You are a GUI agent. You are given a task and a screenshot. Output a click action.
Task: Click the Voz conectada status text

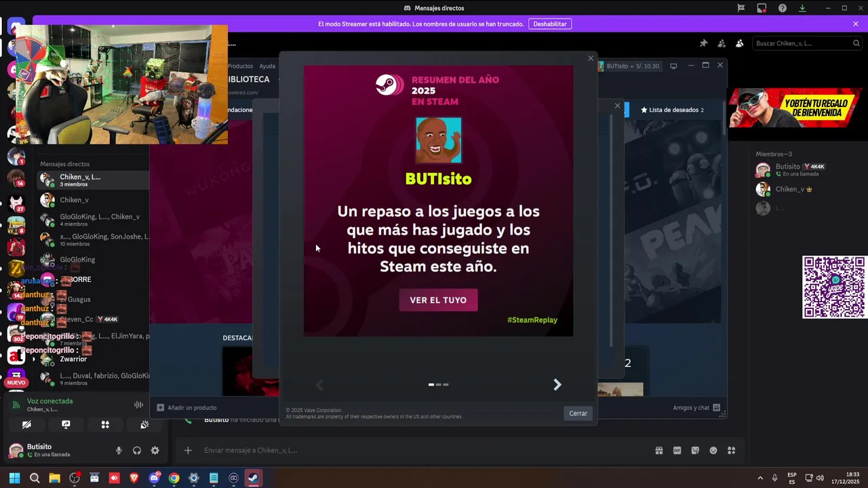pyautogui.click(x=50, y=401)
